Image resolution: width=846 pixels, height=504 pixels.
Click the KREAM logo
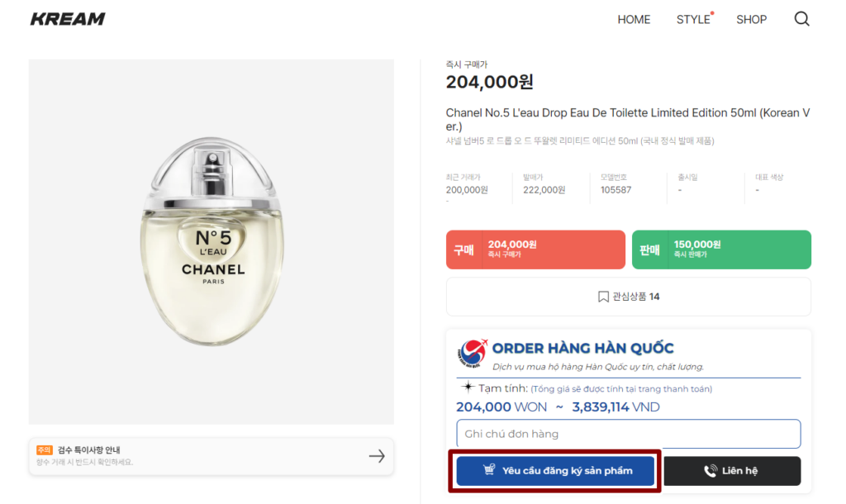coord(68,19)
